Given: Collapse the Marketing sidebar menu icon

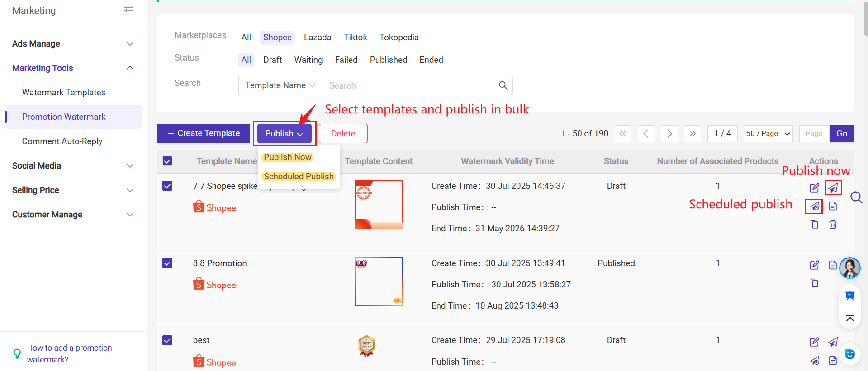Looking at the screenshot, I should 128,10.
